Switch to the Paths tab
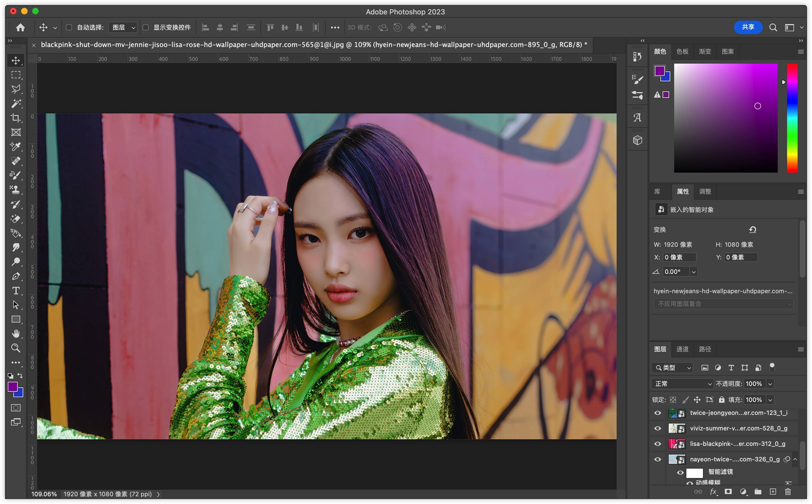Screen dimensions: 812x504 705,349
